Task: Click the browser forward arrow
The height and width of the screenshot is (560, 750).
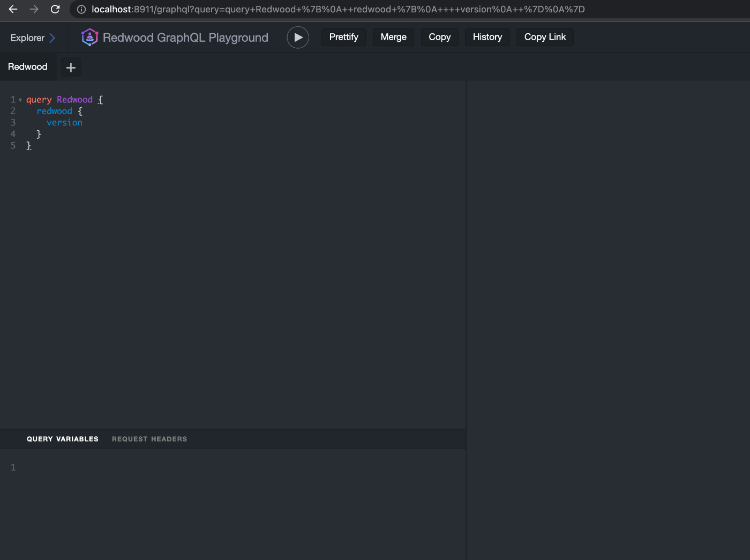Action: point(34,9)
